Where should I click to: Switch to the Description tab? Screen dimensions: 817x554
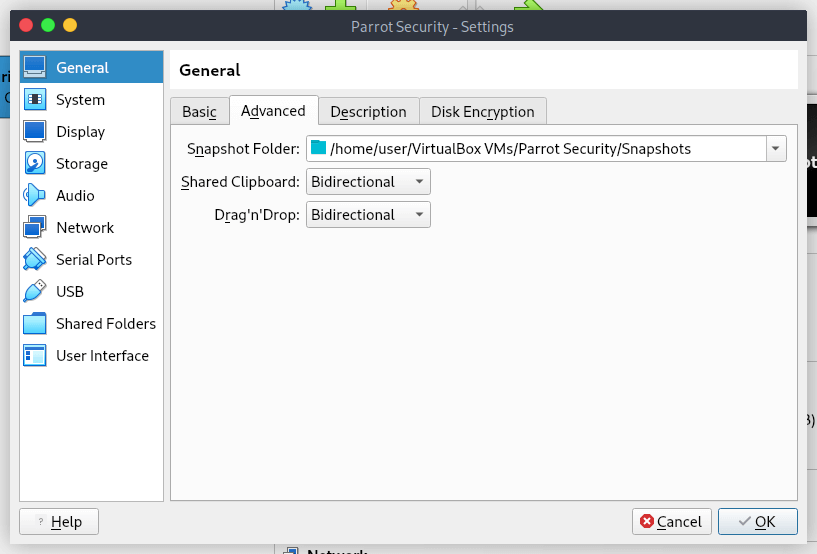click(368, 112)
